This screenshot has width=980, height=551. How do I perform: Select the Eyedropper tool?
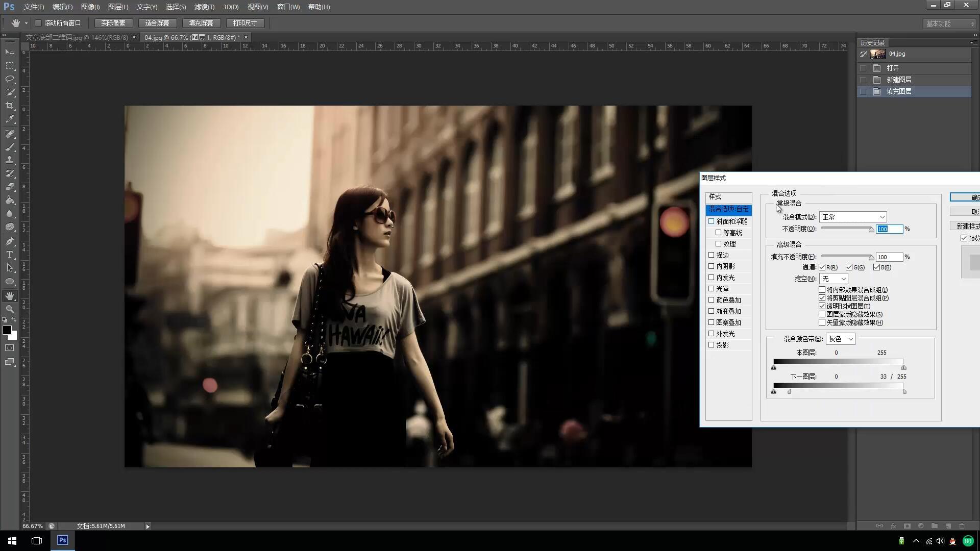coord(10,119)
